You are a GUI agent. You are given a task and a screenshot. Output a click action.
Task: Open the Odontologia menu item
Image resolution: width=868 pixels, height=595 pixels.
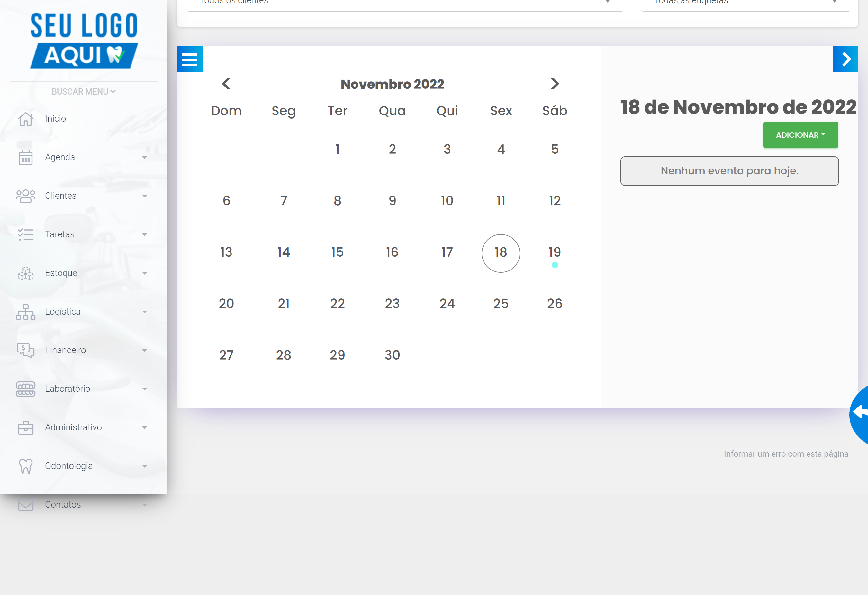pyautogui.click(x=69, y=466)
